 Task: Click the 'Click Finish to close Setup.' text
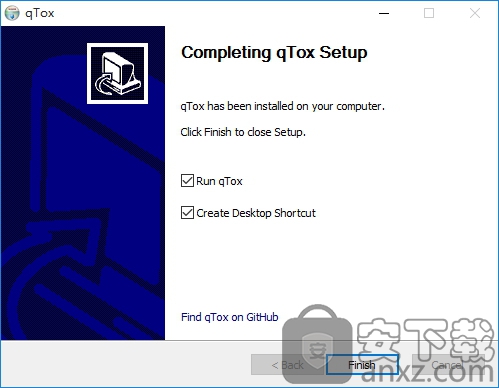coord(243,132)
